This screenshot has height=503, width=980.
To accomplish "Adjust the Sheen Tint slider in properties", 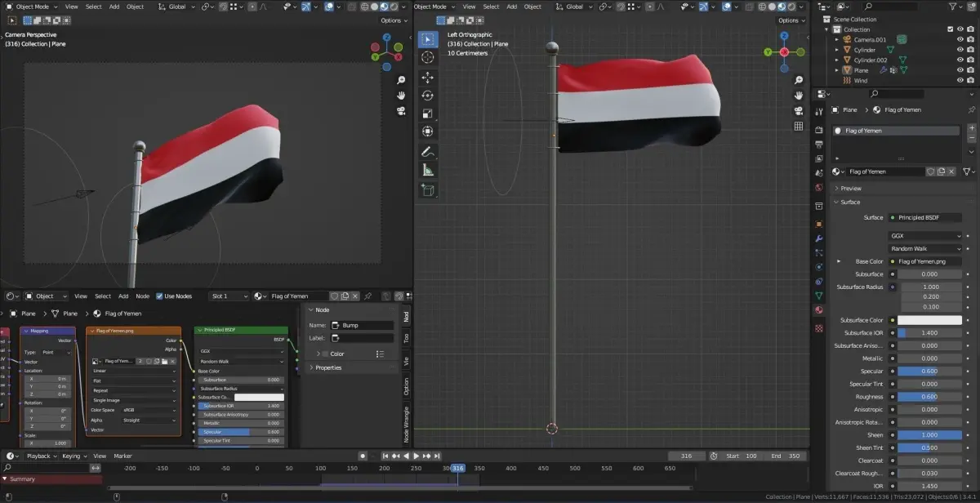I will (x=929, y=447).
